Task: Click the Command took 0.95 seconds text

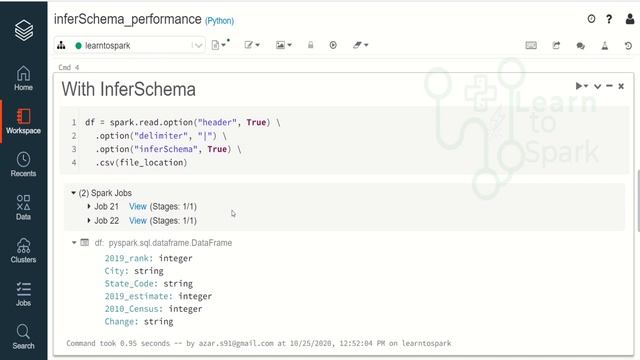Action: point(259,343)
